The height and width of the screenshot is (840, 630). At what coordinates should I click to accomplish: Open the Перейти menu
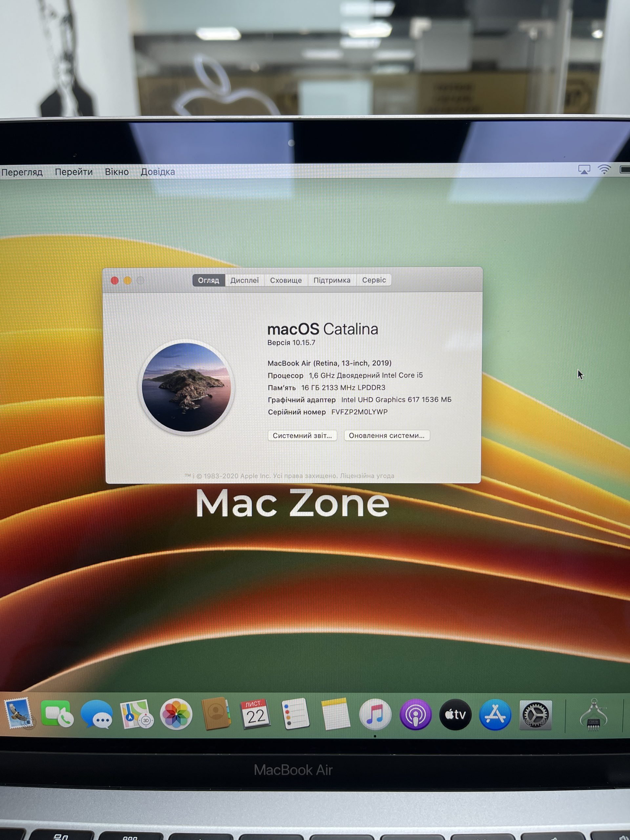74,172
